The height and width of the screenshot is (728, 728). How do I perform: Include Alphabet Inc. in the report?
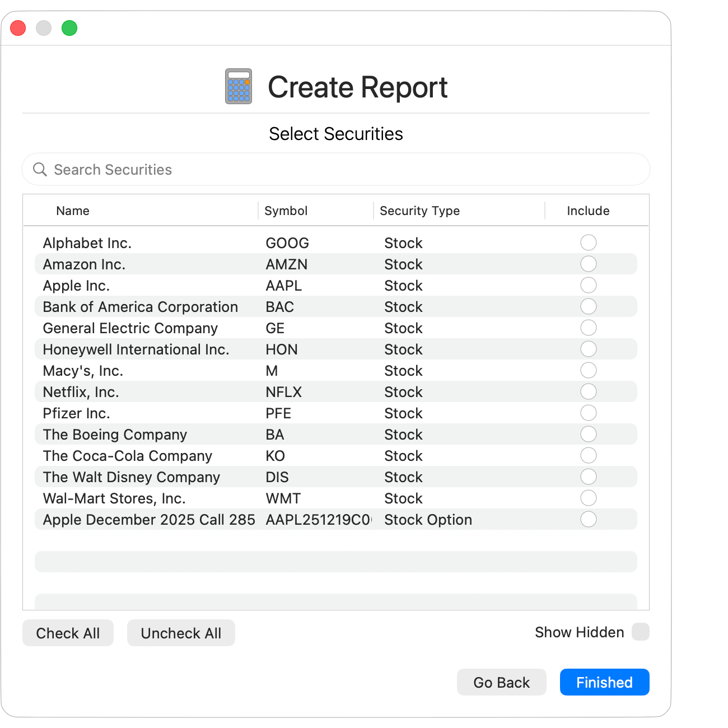tap(588, 242)
